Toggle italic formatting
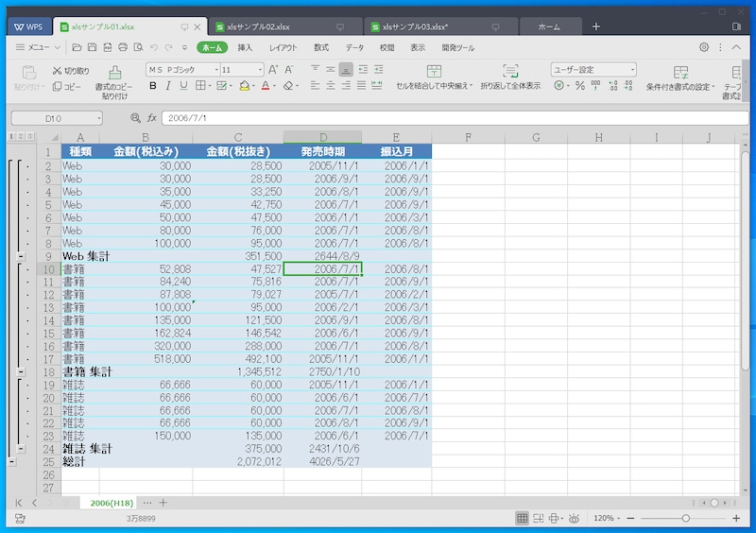The image size is (756, 533). [x=167, y=86]
